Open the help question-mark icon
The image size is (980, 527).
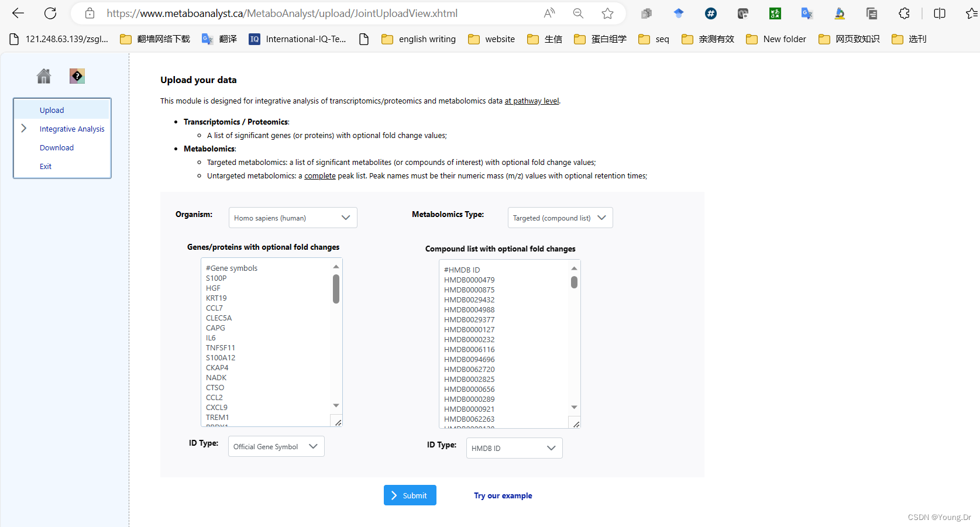(77, 75)
